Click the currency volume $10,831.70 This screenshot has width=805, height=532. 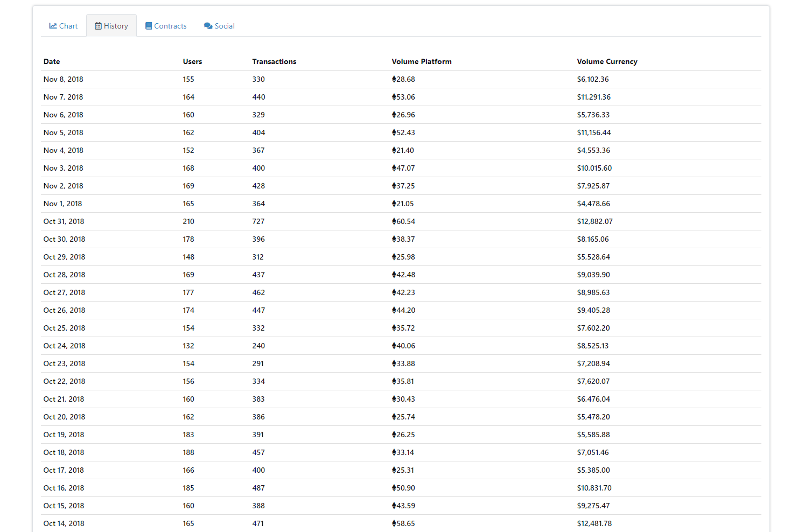(594, 488)
